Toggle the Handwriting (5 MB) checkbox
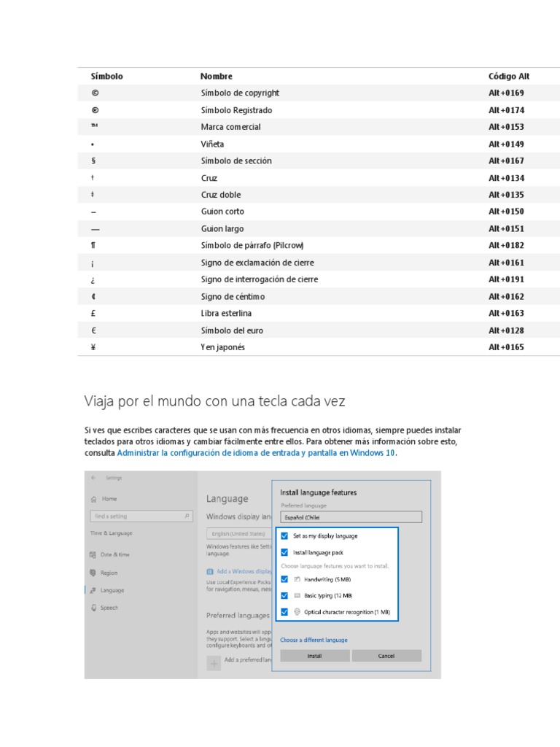Viewport: 560px width, 747px height. [284, 579]
